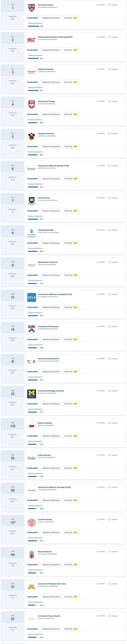Click the UCLA blue logo
This screenshot has width=127, height=644.
pyautogui.click(x=31, y=297)
